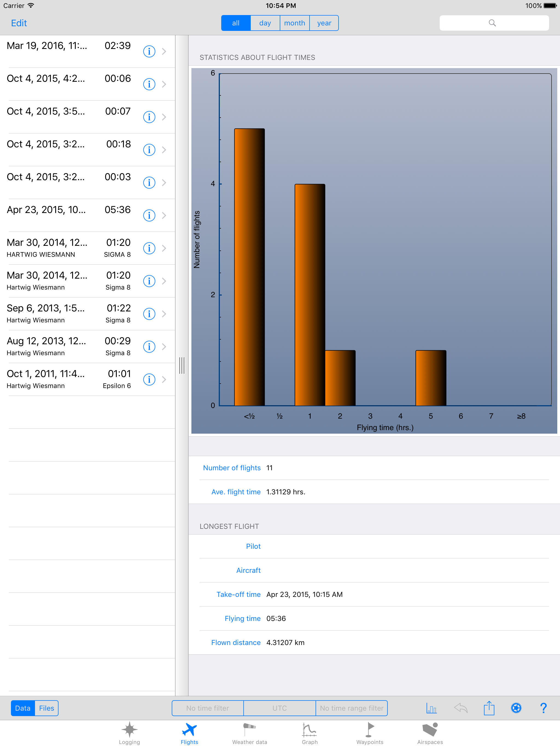Open info for the 00:18 flight
Image resolution: width=560 pixels, height=747 pixels.
point(149,150)
